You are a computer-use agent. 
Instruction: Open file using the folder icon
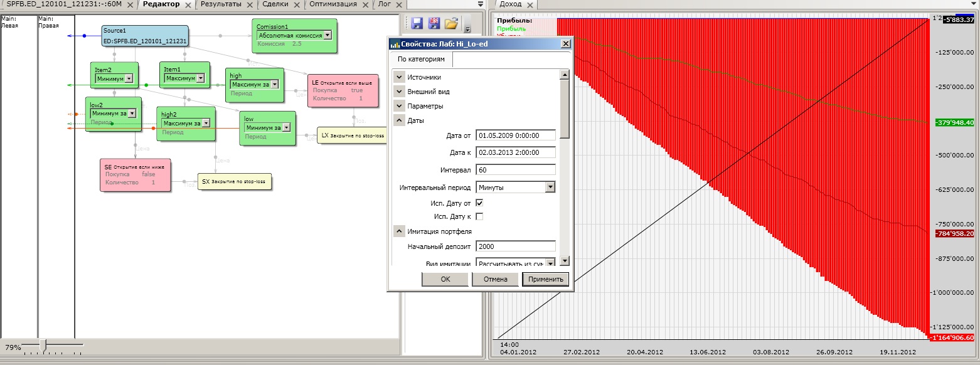451,23
